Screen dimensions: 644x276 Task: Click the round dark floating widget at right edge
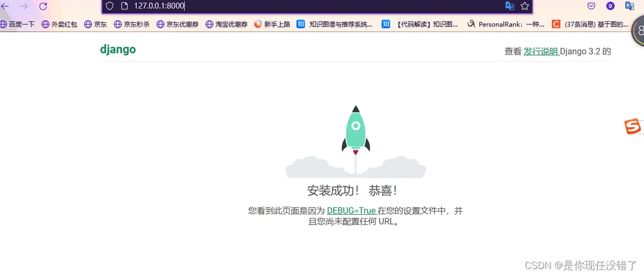click(639, 32)
